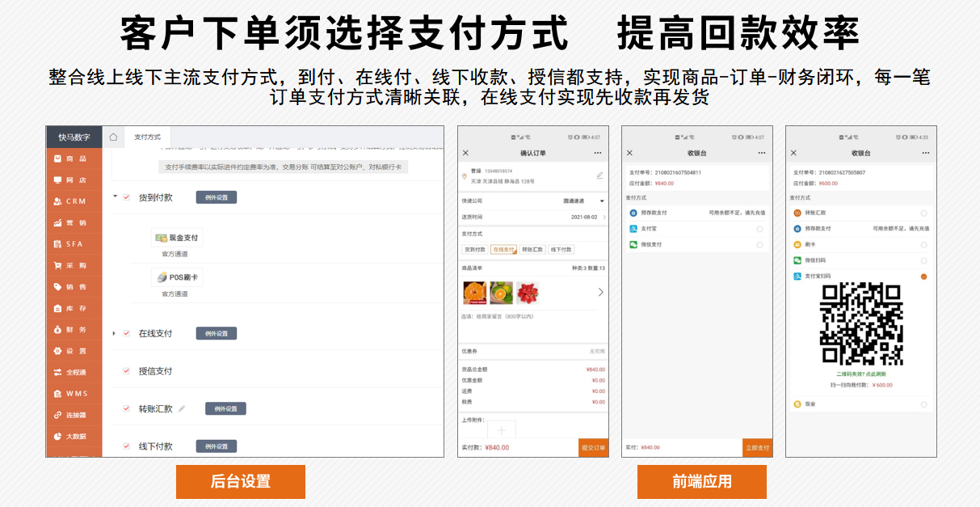The image size is (980, 507).
Task: Click the add attachment upload box
Action: [501, 430]
